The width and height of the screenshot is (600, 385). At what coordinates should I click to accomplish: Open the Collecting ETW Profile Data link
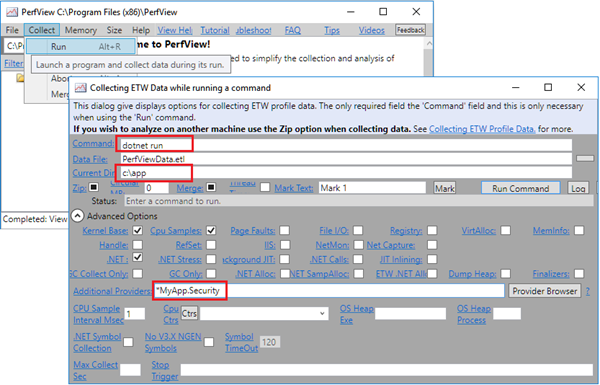click(x=482, y=129)
